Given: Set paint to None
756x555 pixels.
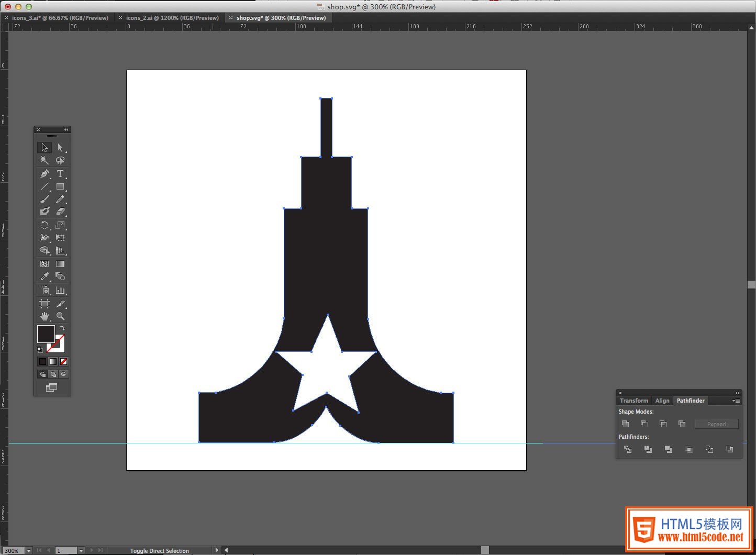Looking at the screenshot, I should (63, 361).
